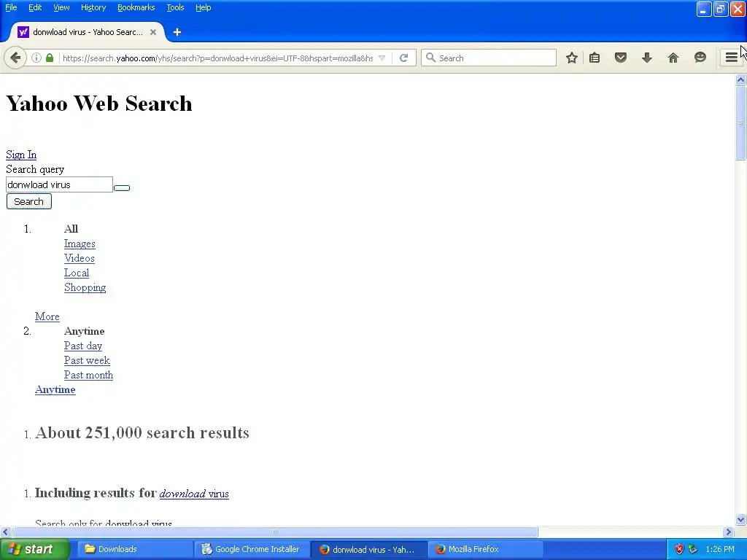Click the vertical scrollbar up arrow

click(740, 80)
